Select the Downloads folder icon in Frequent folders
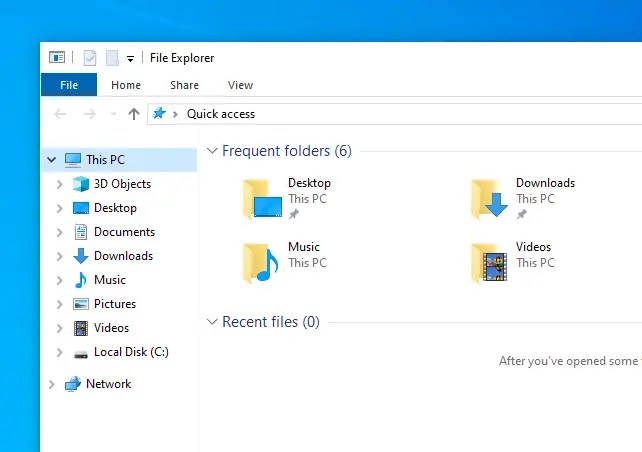Viewport: 642px width, 452px height. click(490, 199)
